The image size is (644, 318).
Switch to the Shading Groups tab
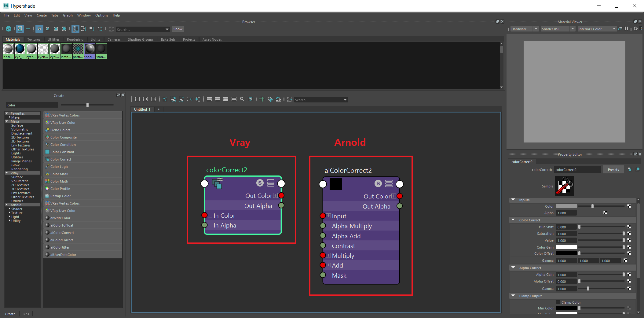click(x=141, y=39)
